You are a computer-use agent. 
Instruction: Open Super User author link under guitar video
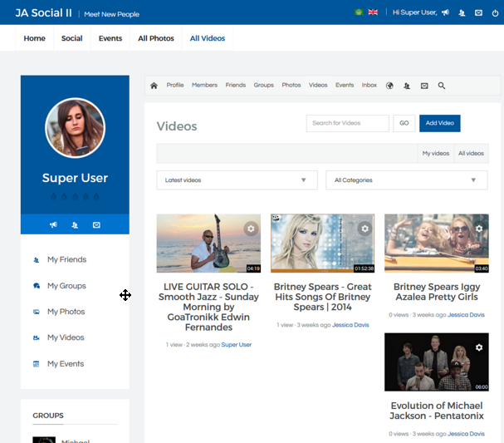(x=237, y=345)
